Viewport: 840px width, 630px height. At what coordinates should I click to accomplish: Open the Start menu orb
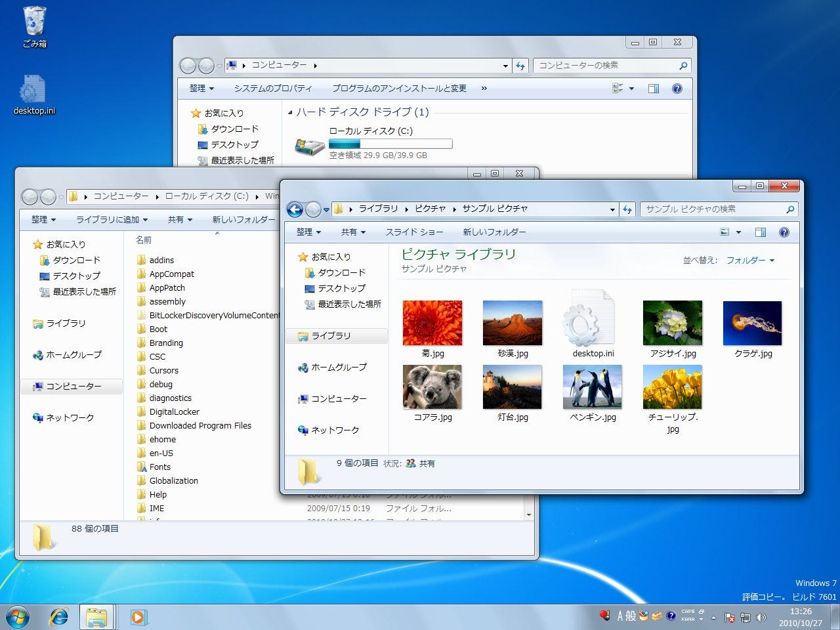tap(16, 617)
